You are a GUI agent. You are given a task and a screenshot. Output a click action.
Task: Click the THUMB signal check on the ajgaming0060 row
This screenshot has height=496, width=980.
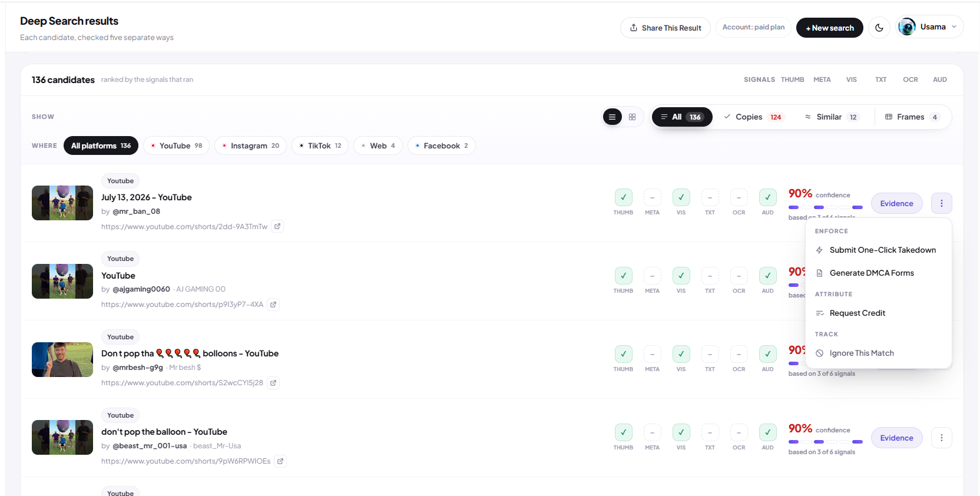click(623, 276)
